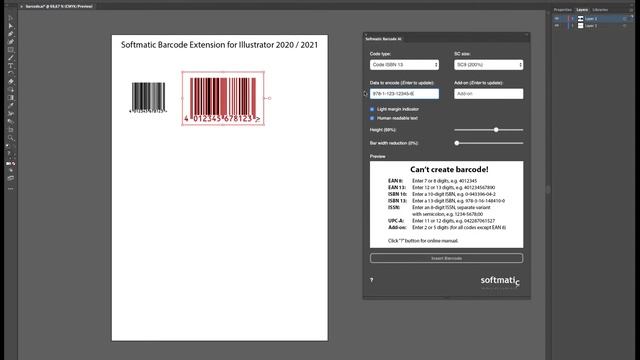Click the Add-on input field
640x360 pixels.
coord(489,94)
